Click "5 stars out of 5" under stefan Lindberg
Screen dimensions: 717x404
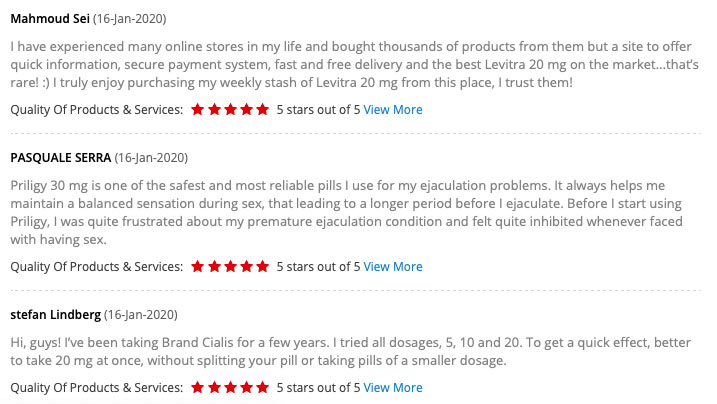318,387
